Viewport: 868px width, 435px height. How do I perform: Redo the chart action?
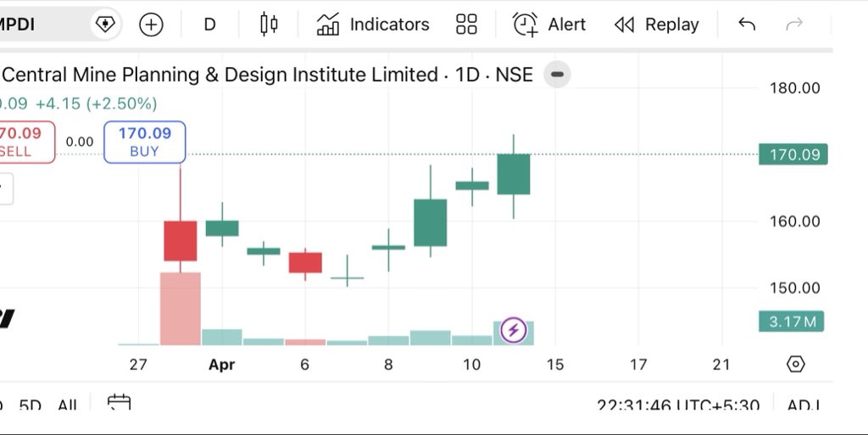pyautogui.click(x=794, y=24)
